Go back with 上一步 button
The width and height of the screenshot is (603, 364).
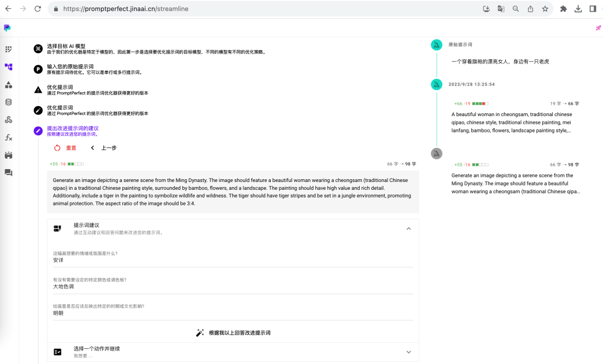(x=104, y=148)
